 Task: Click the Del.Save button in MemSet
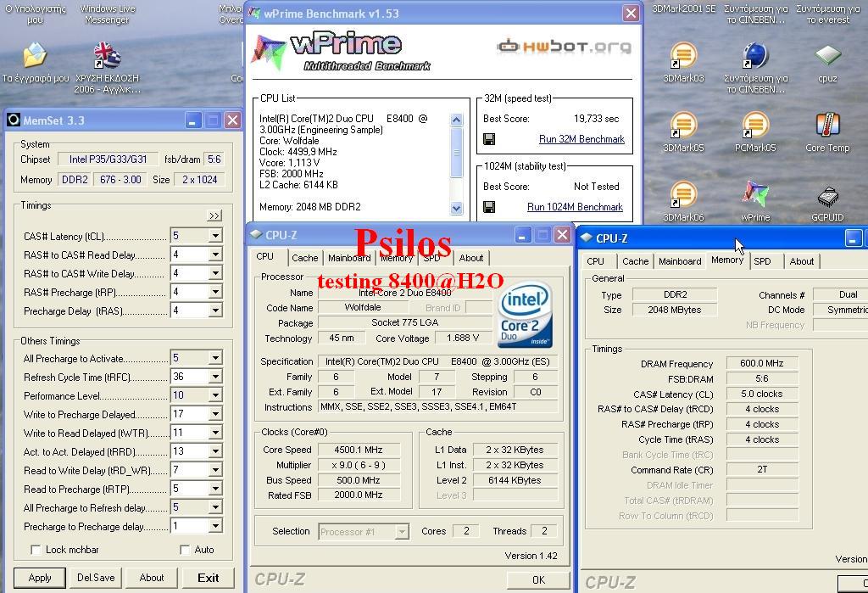pos(96,578)
